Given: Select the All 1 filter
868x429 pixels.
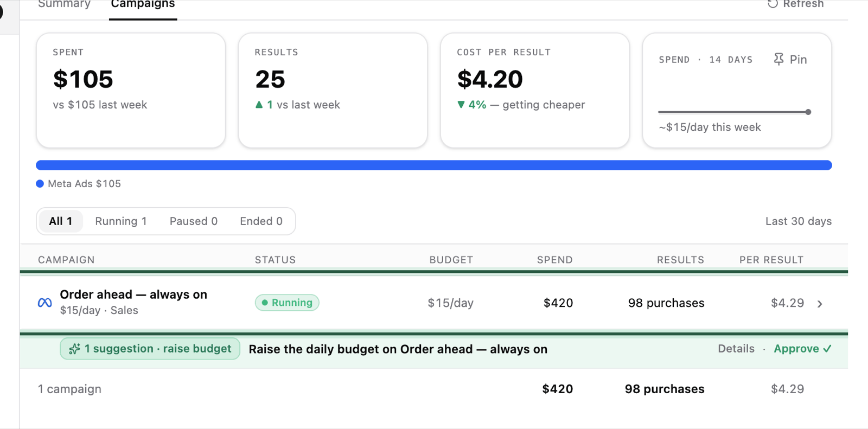Looking at the screenshot, I should click(x=61, y=221).
